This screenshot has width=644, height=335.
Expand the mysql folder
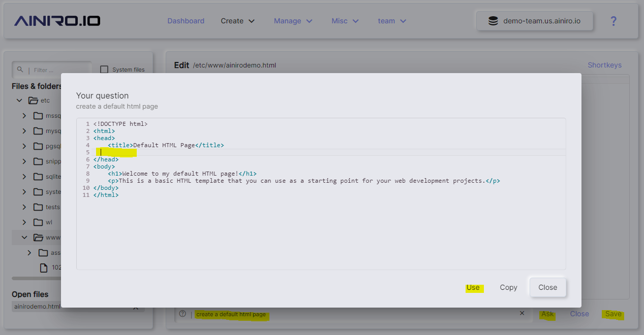pos(24,131)
